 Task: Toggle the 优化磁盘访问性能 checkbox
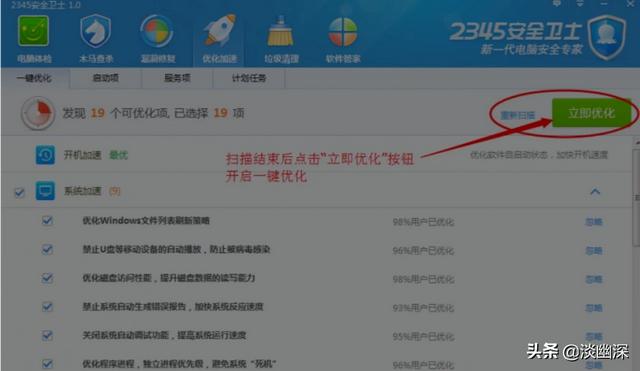click(x=47, y=278)
